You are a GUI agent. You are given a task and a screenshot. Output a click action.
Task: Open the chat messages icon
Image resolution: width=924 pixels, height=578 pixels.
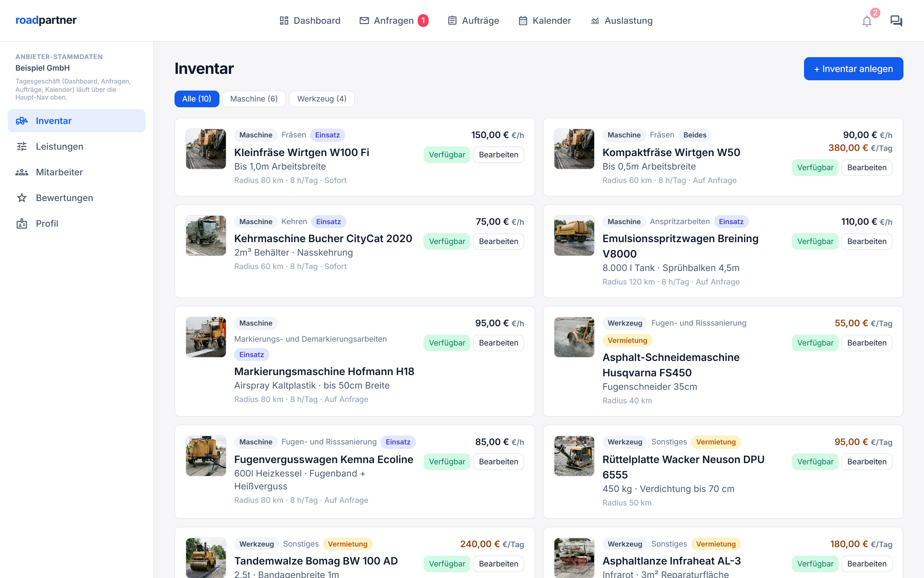pyautogui.click(x=896, y=21)
